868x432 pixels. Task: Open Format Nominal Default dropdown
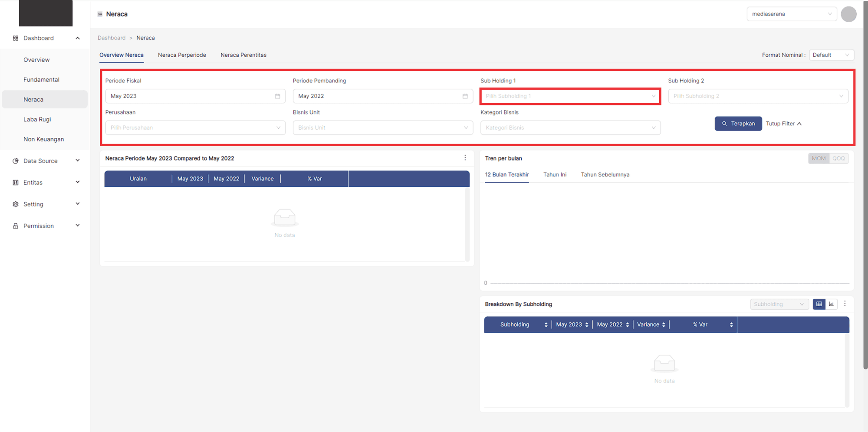[831, 55]
